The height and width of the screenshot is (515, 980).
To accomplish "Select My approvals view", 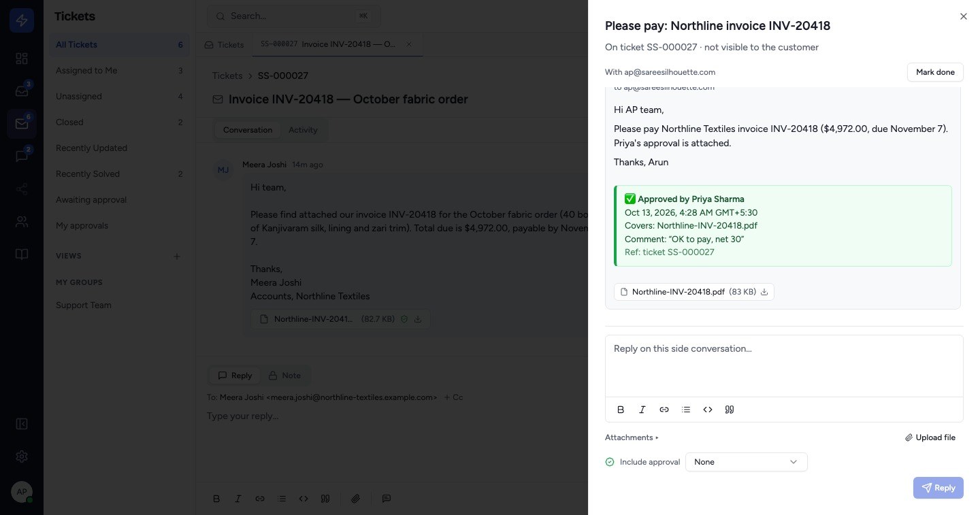I will pyautogui.click(x=119, y=226).
